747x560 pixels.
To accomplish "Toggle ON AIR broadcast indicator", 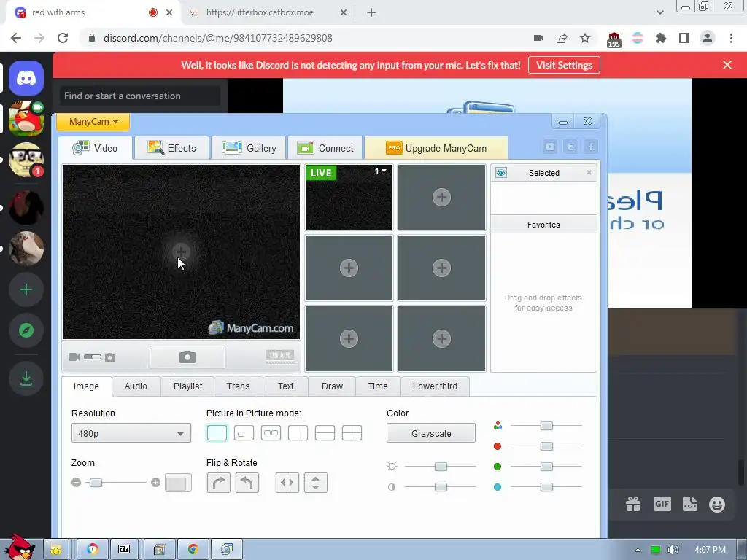I will (x=280, y=356).
